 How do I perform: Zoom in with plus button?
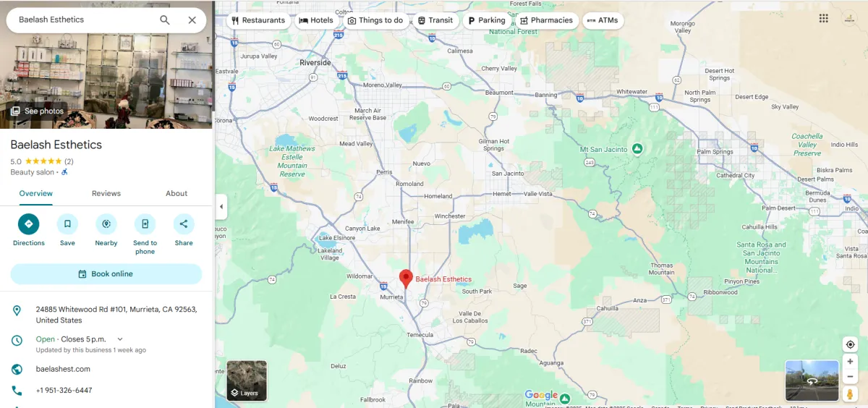[x=850, y=362]
